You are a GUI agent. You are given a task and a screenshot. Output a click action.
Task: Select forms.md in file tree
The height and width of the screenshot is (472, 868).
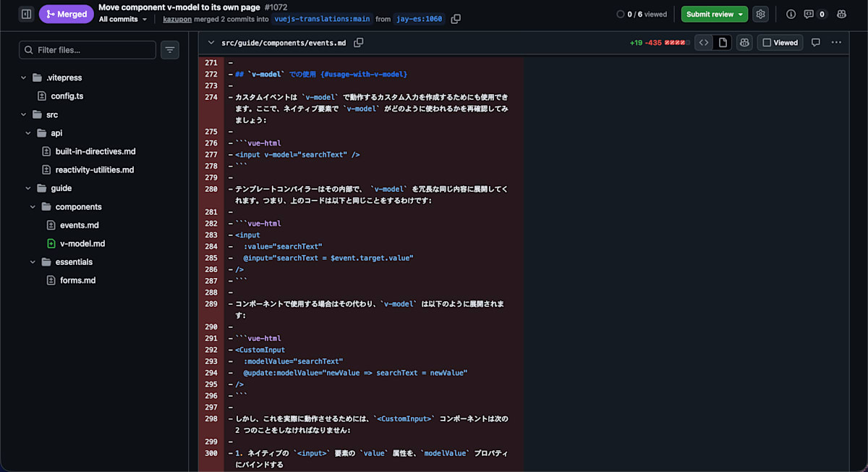77,281
